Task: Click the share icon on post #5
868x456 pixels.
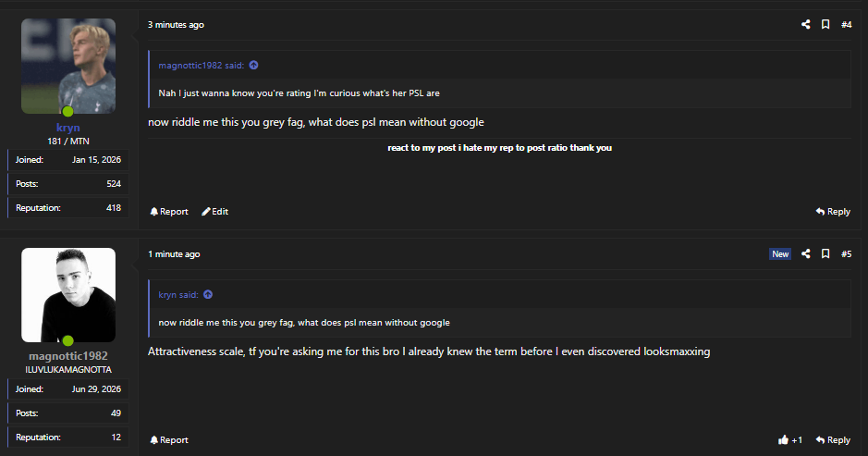Action: click(805, 253)
